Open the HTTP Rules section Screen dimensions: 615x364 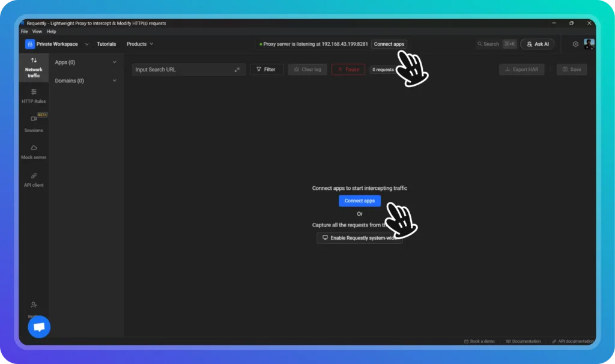coord(34,96)
